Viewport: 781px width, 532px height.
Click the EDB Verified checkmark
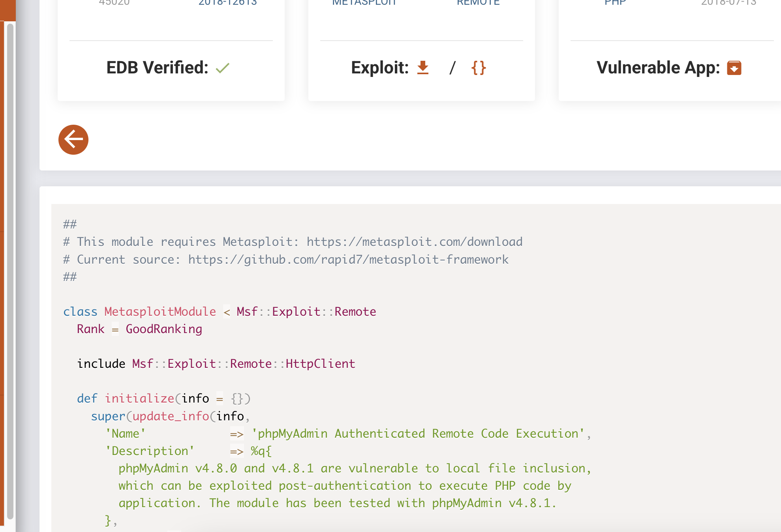(x=222, y=68)
